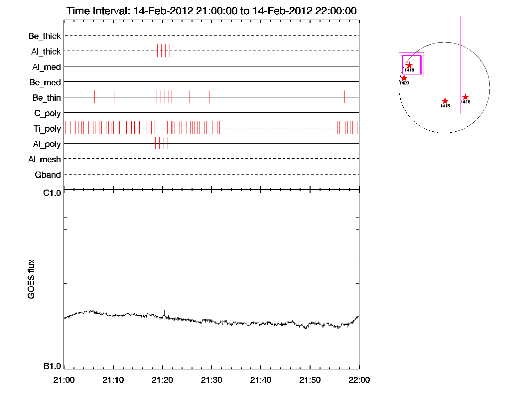Select the red Al_thick marker

(x=170, y=51)
